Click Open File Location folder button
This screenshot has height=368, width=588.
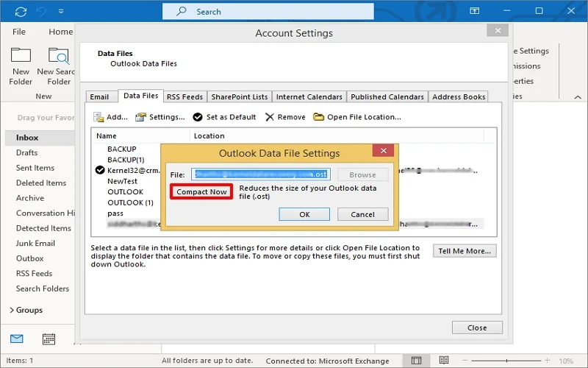357,117
